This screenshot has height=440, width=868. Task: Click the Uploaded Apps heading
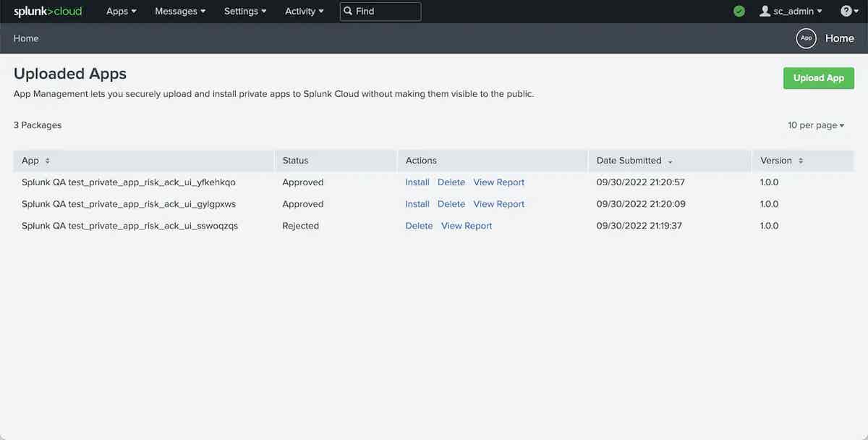[70, 74]
